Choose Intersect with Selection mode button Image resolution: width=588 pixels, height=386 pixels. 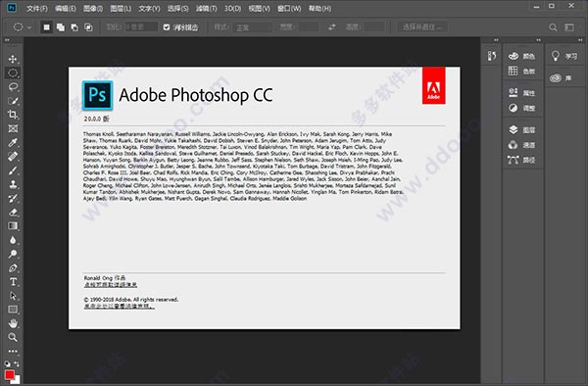[88, 27]
